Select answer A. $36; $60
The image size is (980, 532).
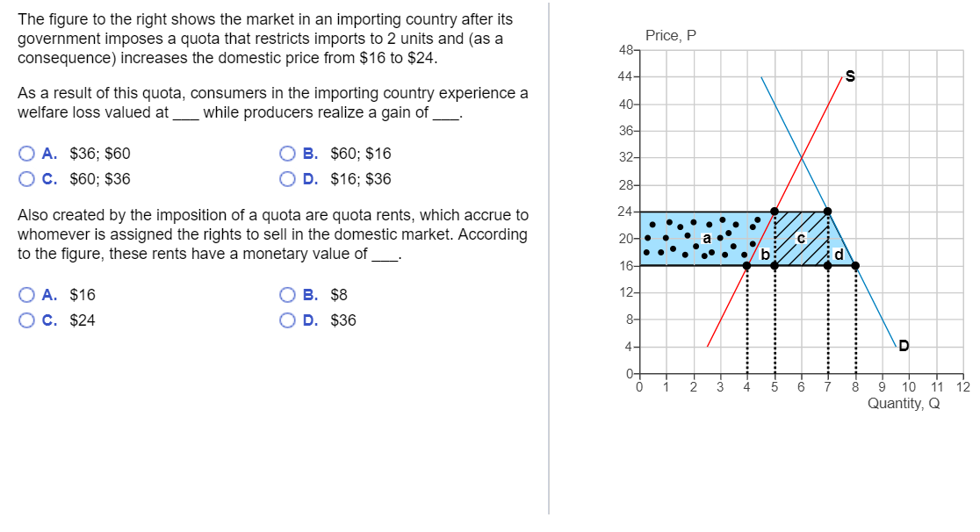click(x=27, y=153)
